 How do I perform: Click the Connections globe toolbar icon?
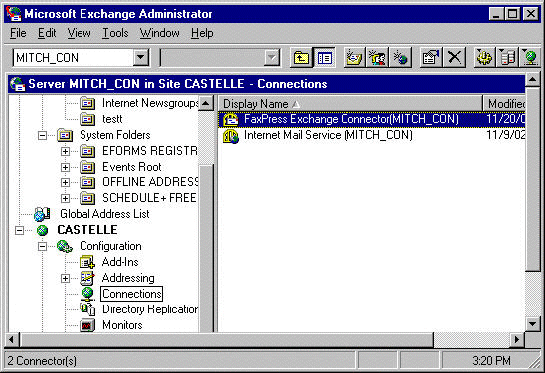tap(530, 58)
